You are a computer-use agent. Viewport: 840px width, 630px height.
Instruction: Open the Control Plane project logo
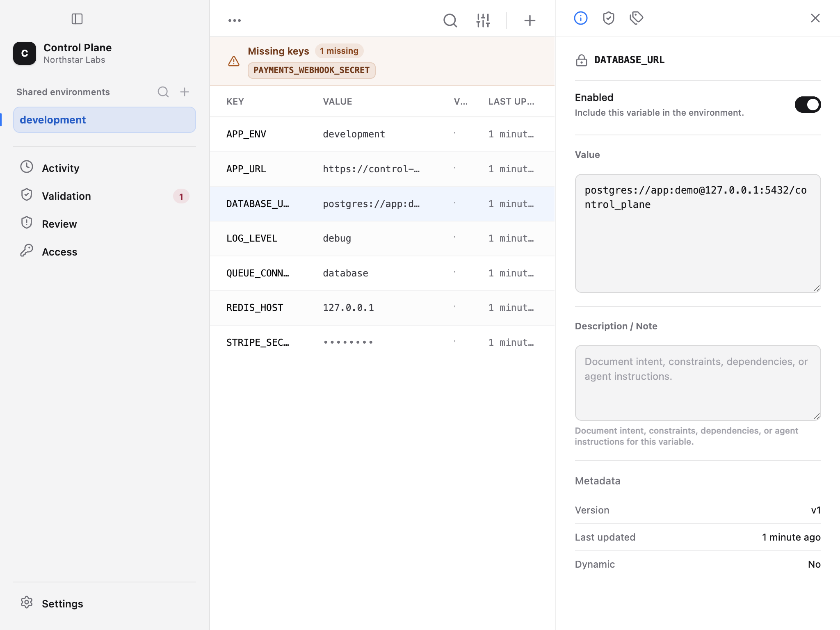tap(25, 53)
